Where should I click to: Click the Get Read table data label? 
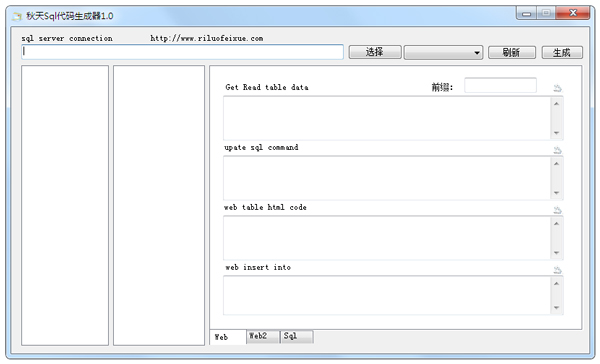point(267,87)
